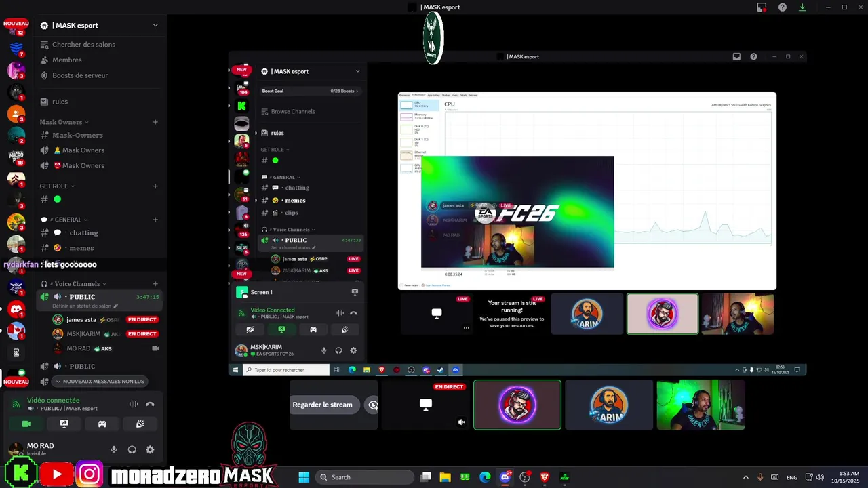This screenshot has height=488, width=868.
Task: Open red Discord-logo server in sidebar
Action: click(16, 309)
